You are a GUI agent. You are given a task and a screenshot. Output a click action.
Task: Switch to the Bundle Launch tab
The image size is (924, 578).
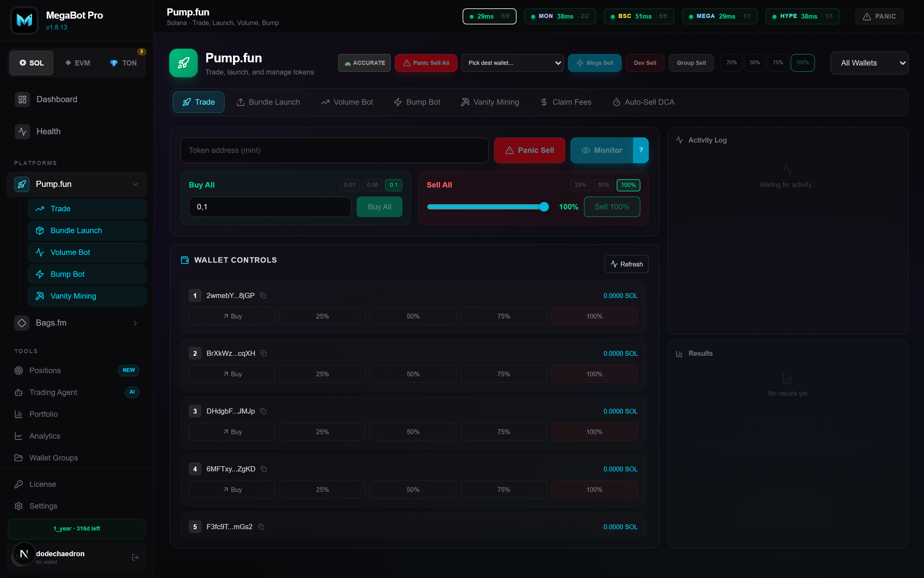coord(269,102)
